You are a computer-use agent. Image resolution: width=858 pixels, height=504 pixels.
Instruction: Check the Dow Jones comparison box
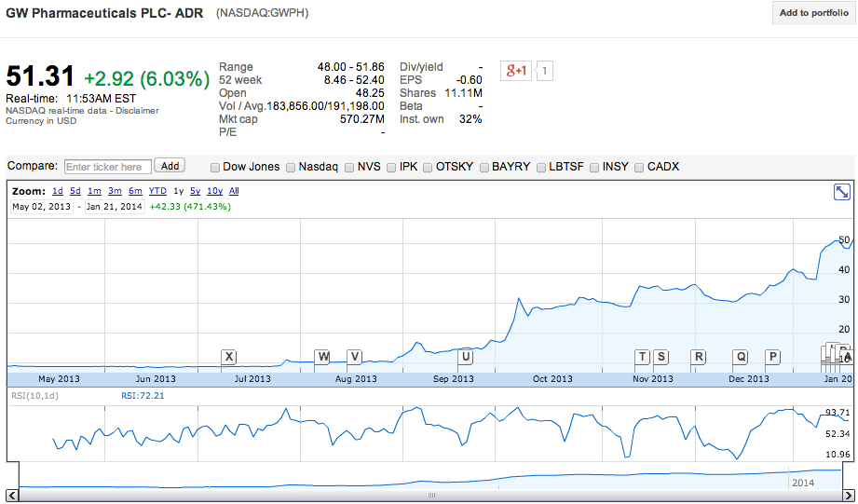[x=215, y=168]
